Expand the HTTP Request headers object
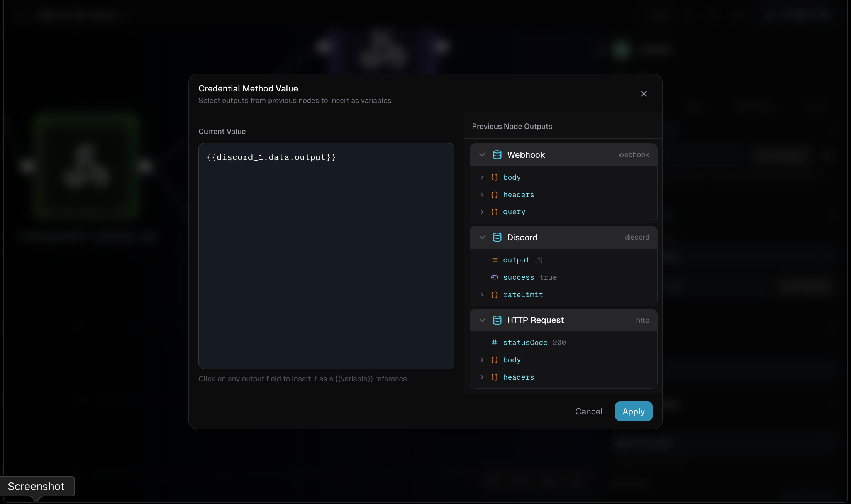Viewport: 851px width, 504px height. coord(482,377)
